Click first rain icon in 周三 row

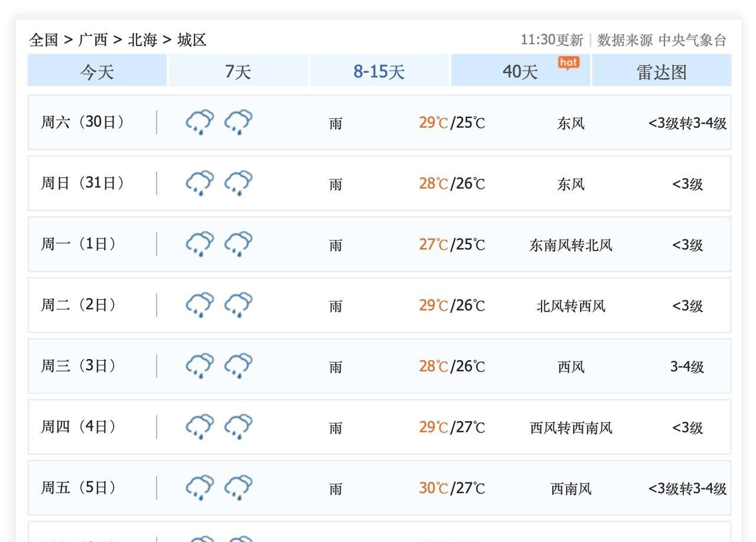[x=200, y=366]
